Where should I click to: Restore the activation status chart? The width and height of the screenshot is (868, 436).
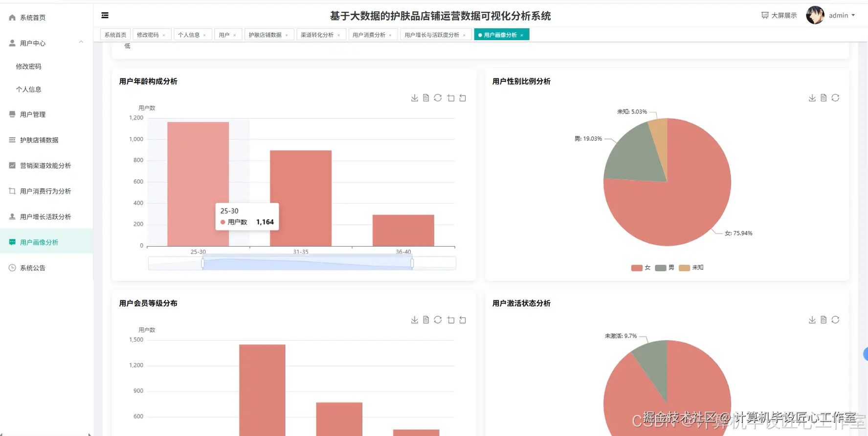835,320
